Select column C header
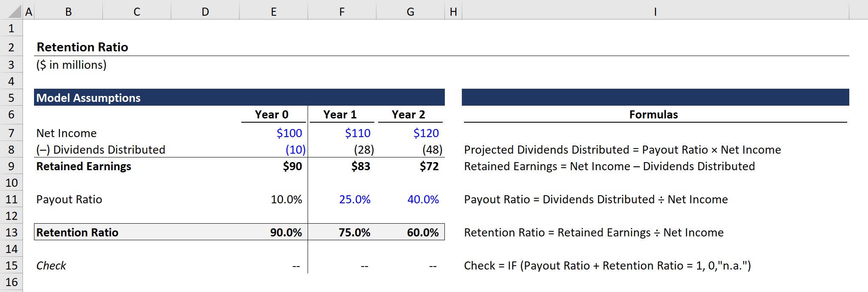The width and height of the screenshot is (868, 292). (137, 11)
